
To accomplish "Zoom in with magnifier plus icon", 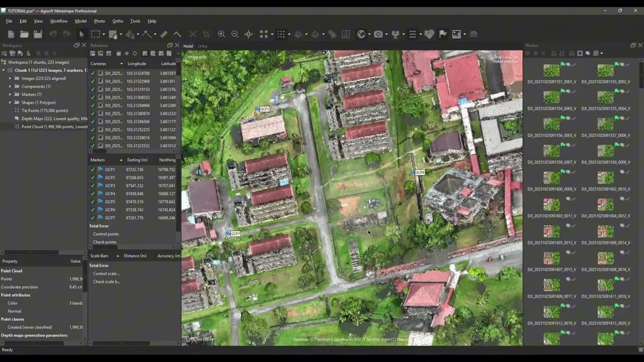I will coord(221,34).
